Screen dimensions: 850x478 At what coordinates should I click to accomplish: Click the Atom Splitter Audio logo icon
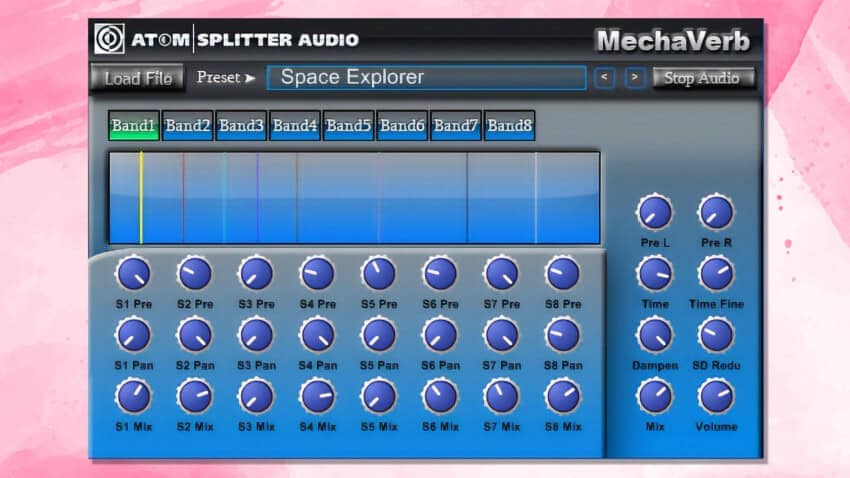[109, 38]
